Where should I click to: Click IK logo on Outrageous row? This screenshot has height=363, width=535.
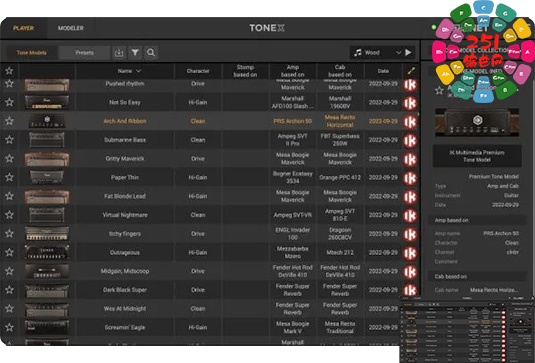pos(410,253)
